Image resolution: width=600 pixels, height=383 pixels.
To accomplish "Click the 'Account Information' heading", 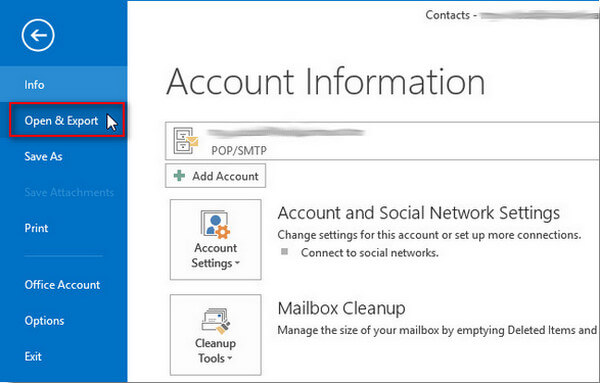I will 326,81.
